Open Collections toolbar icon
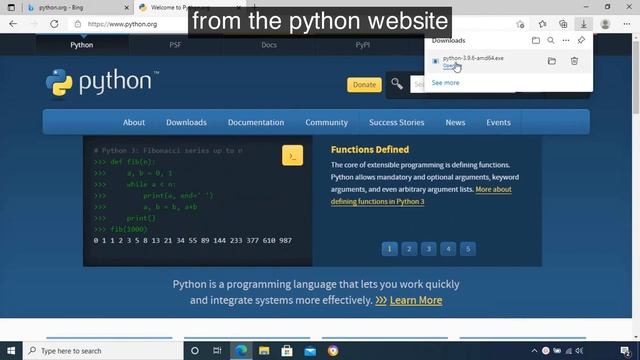This screenshot has height=360, width=640. (563, 24)
